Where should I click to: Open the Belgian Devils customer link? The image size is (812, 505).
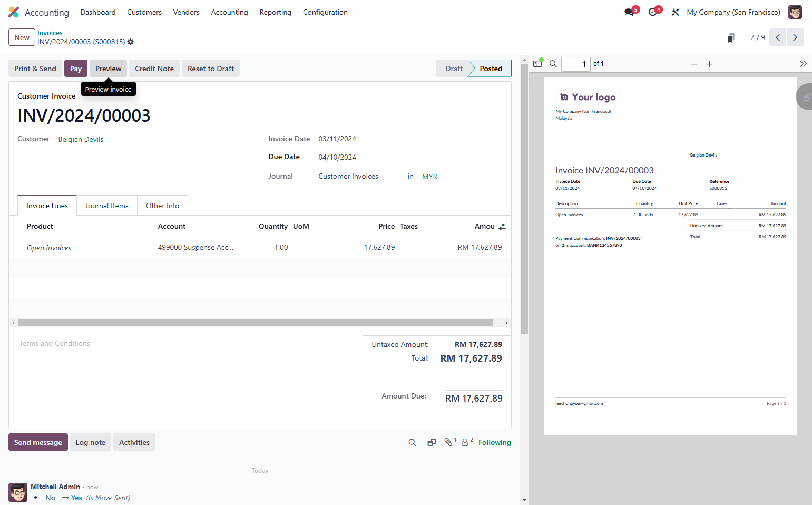[81, 139]
